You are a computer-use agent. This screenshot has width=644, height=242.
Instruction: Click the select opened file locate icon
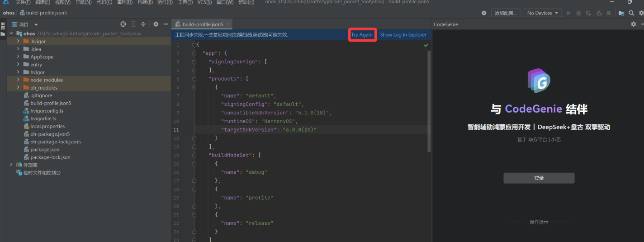click(x=123, y=24)
